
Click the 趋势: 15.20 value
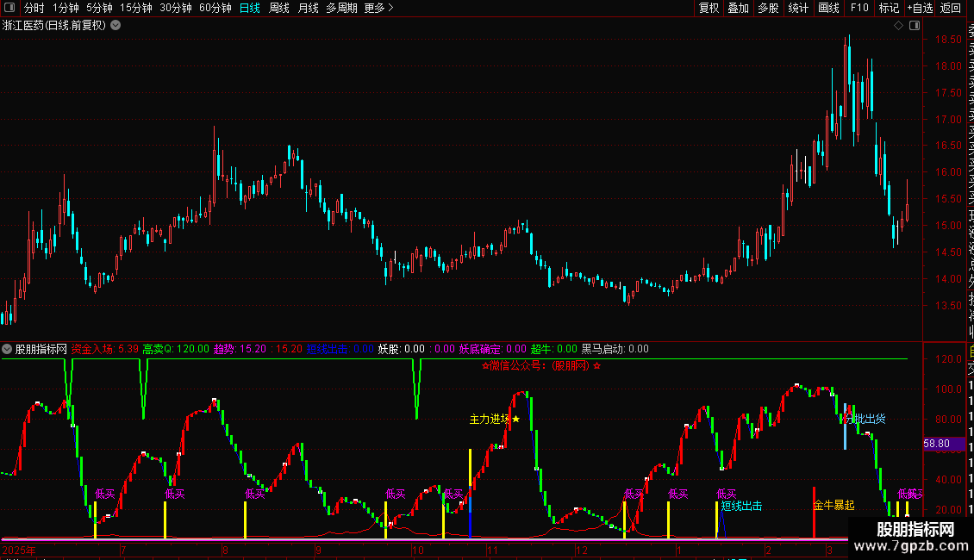(x=240, y=349)
